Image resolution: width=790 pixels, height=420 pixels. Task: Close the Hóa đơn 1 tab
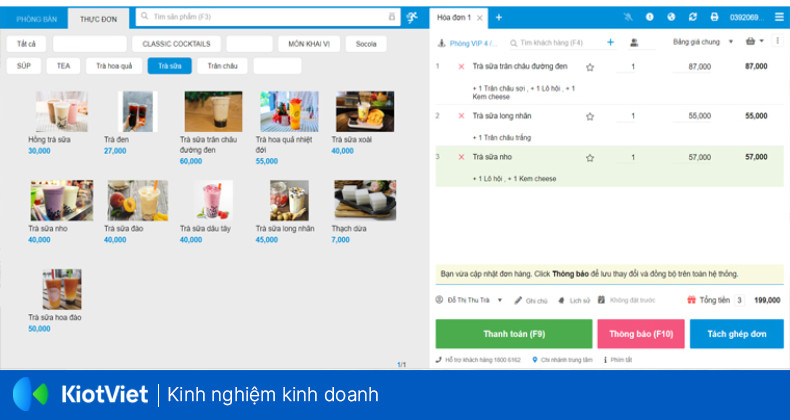[480, 18]
